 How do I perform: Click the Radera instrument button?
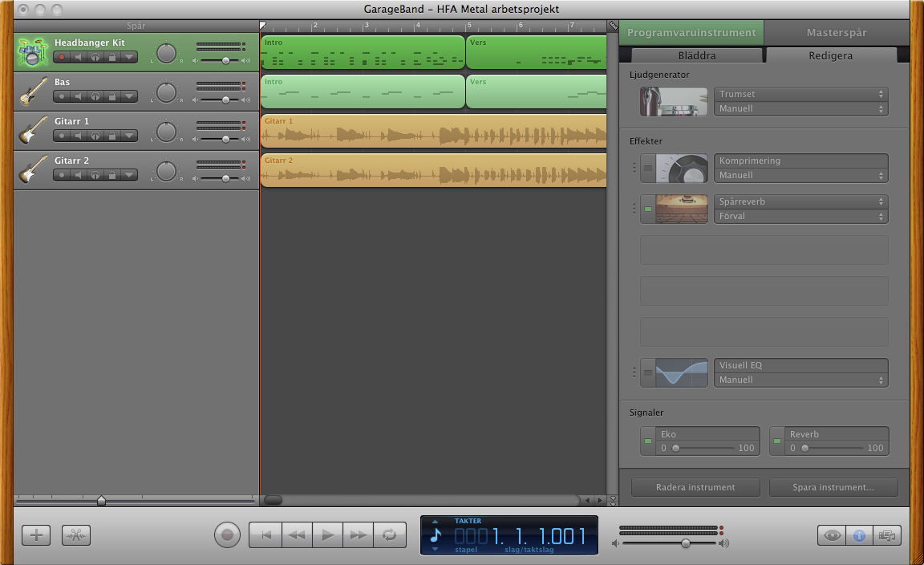click(695, 487)
